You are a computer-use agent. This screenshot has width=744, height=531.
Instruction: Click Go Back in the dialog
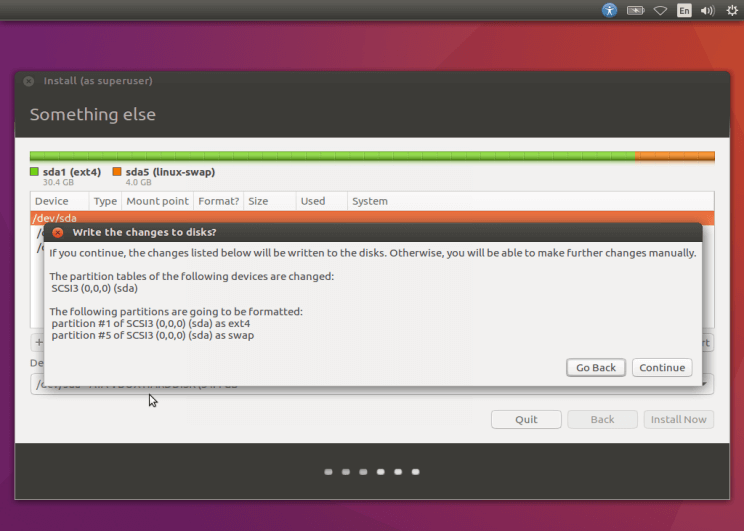595,367
